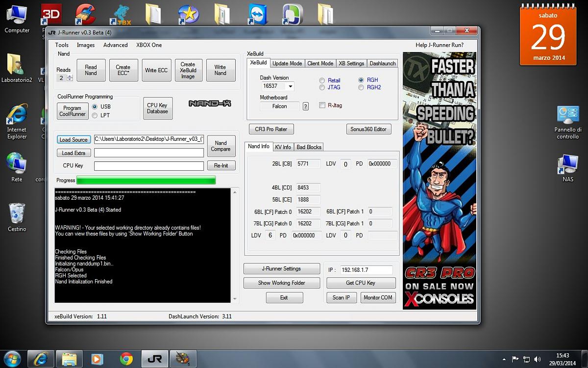Switch to the XB Settings tab
This screenshot has height=368, width=588.
tap(351, 63)
